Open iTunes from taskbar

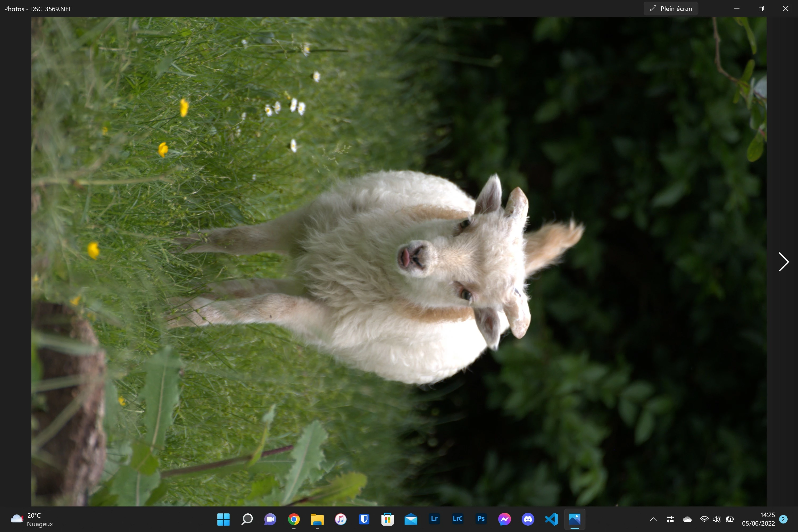[x=341, y=519]
